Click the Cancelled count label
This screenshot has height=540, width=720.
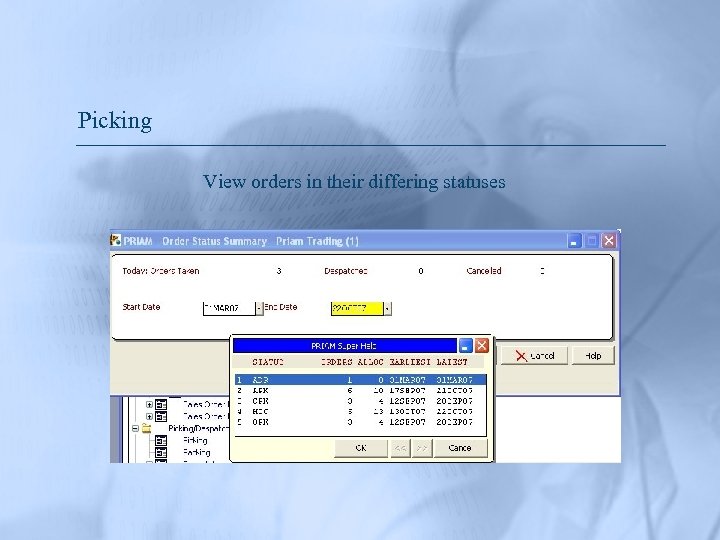pos(484,271)
